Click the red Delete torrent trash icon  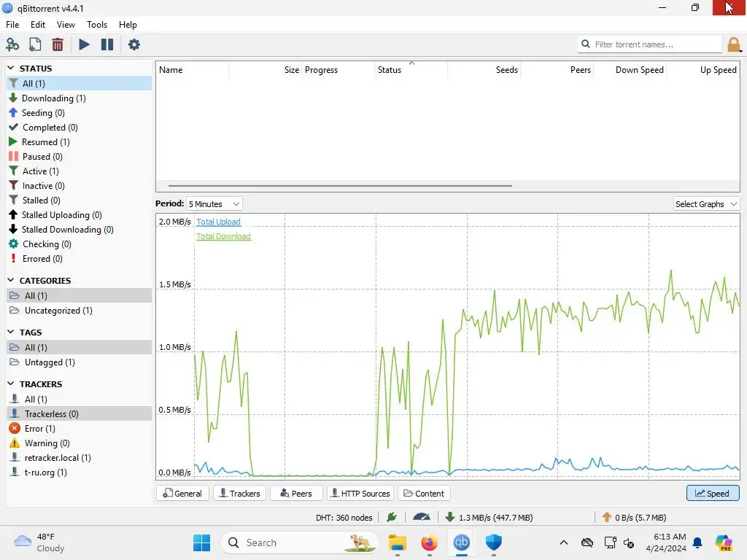58,44
